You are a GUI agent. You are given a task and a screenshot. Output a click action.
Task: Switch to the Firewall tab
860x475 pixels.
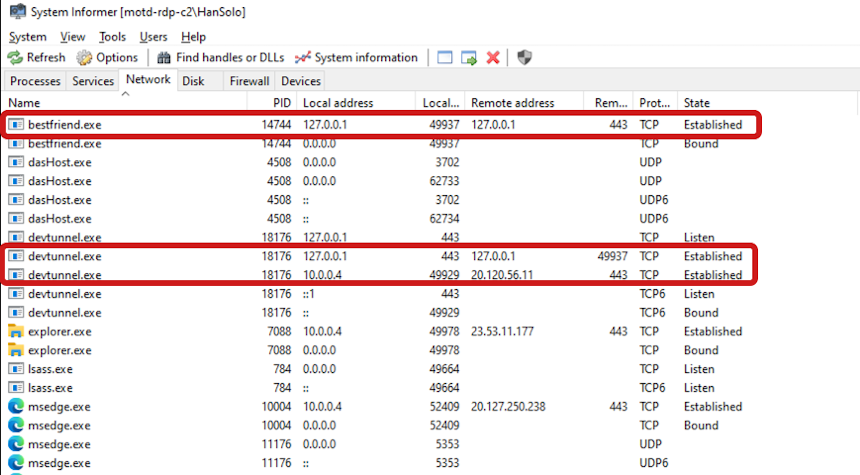tap(249, 81)
